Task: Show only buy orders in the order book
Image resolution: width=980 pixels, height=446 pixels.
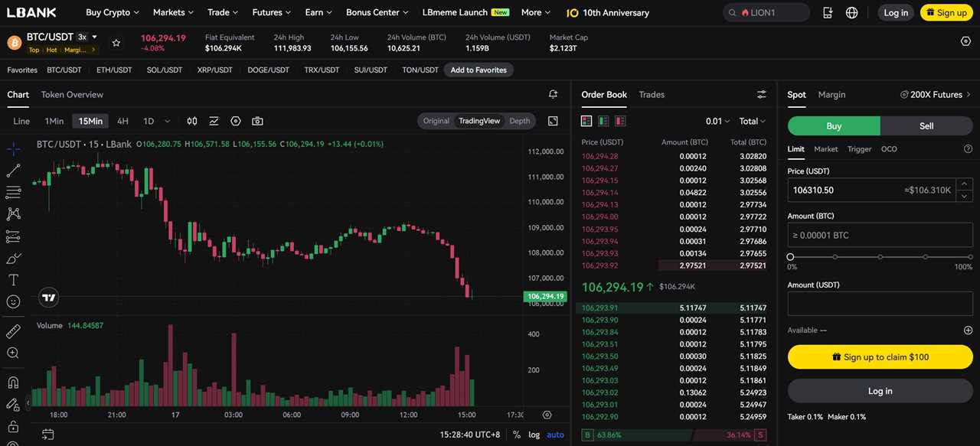Action: [x=603, y=121]
